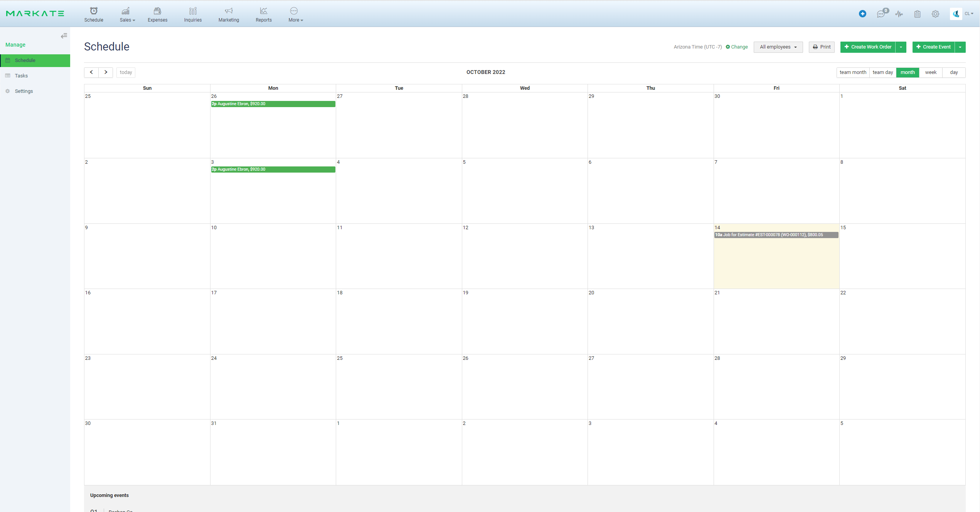Open Inquiries icon in top navigation
980x512 pixels.
coord(193,11)
